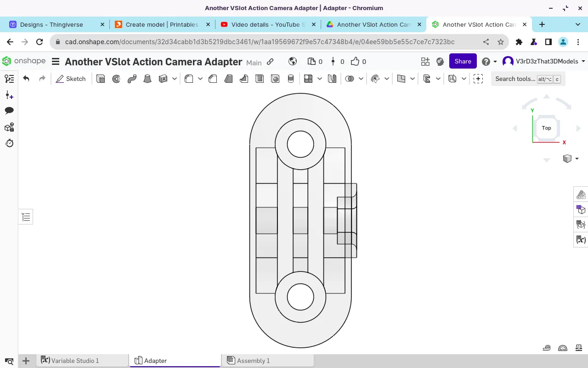588x368 pixels.
Task: Click the Share button
Action: tap(463, 61)
